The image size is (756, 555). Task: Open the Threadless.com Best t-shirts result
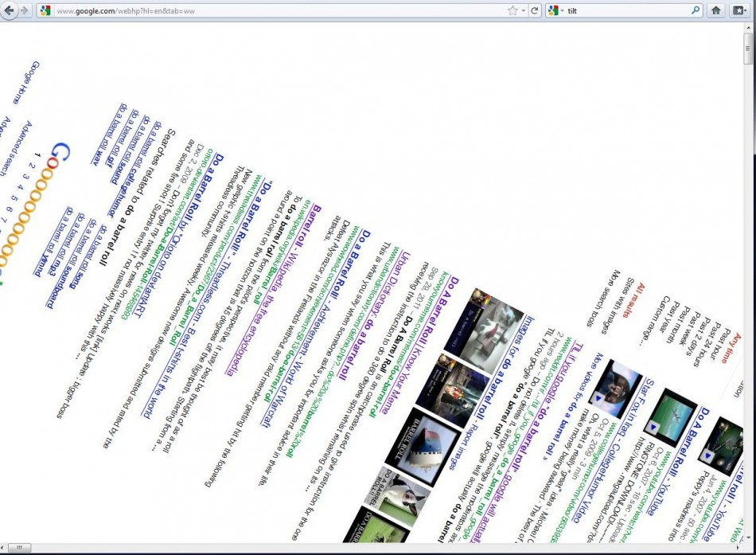pos(208,300)
